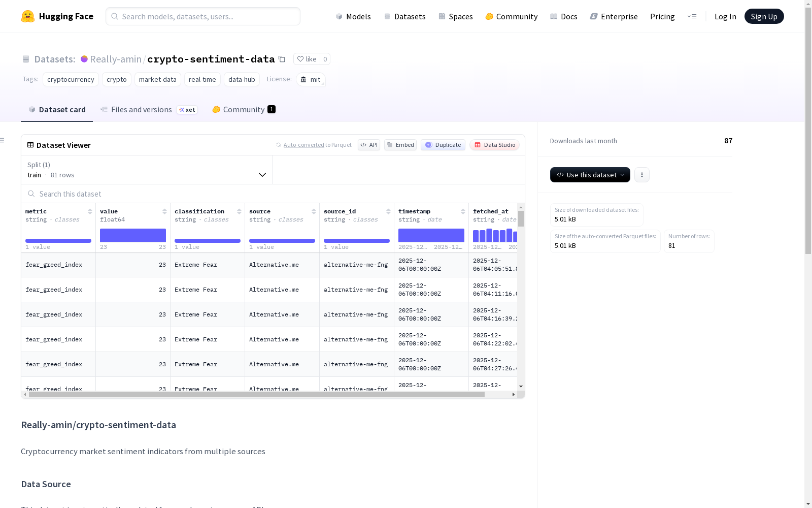
Task: Open the Datasets page
Action: [404, 16]
